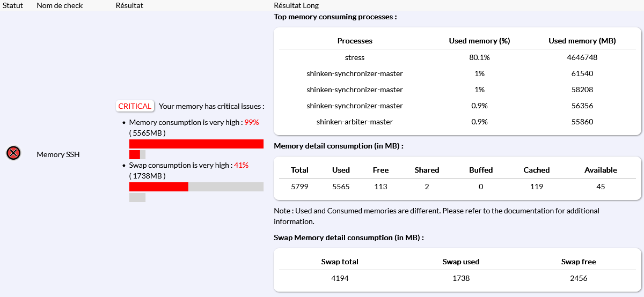The image size is (644, 297).
Task: Click the red critical status icon
Action: coord(13,153)
